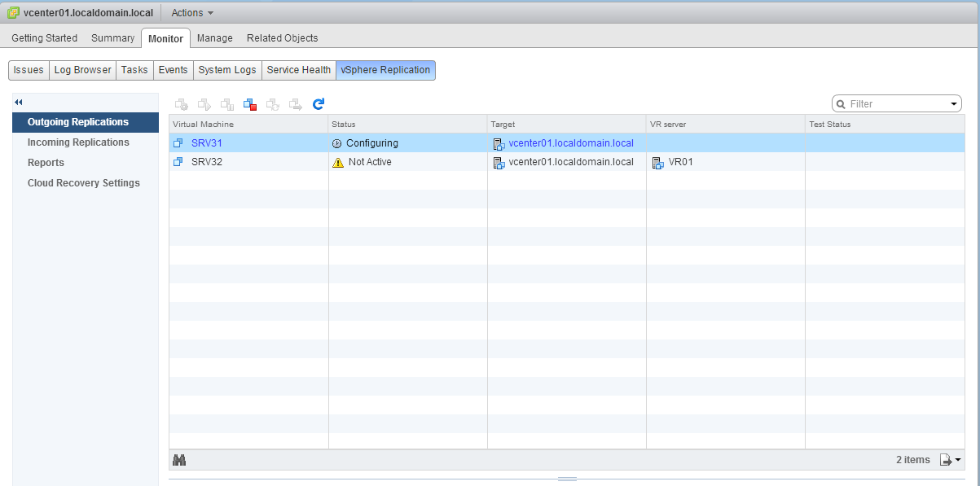The width and height of the screenshot is (980, 486).
Task: Click the Pause Replication icon
Action: coord(227,104)
